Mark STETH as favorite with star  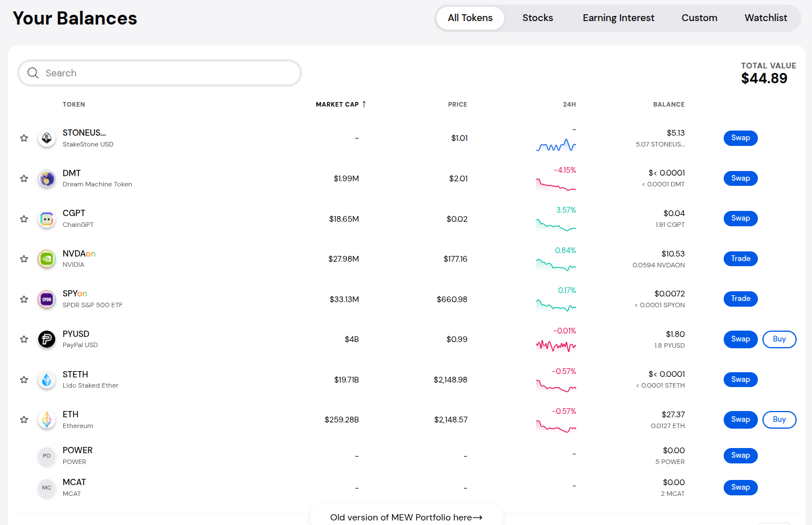pyautogui.click(x=24, y=380)
